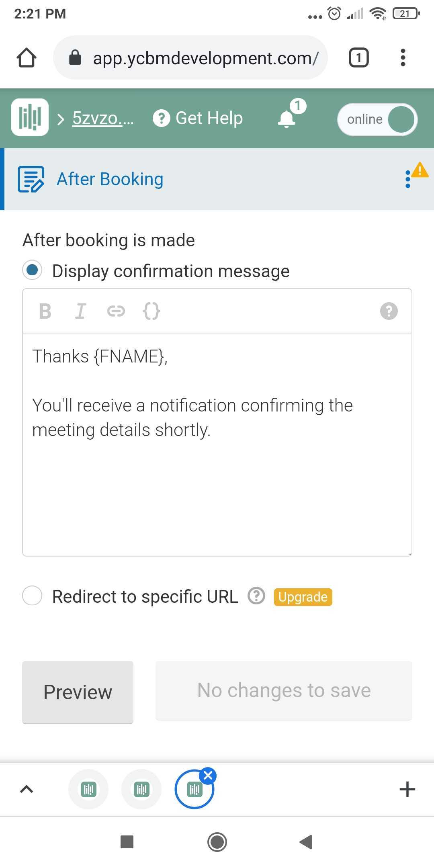Viewport: 434px width, 868px height.
Task: Select Display confirmation message radio button
Action: coord(32,270)
